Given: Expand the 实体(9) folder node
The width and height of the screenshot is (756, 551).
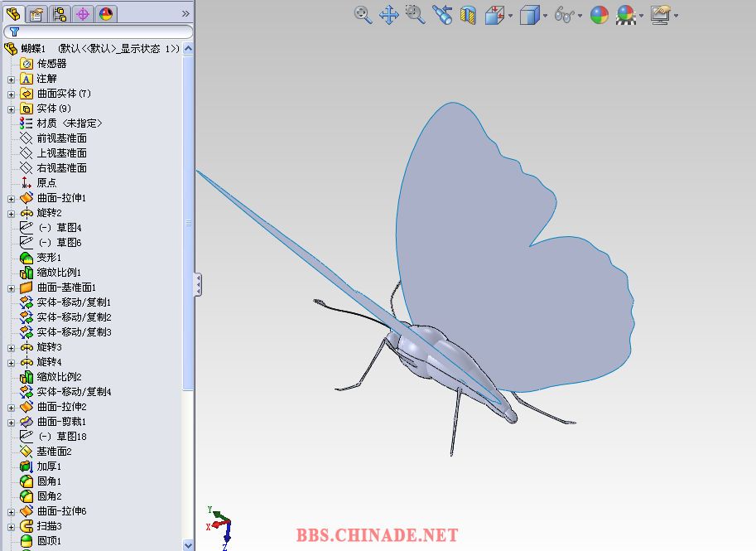Looking at the screenshot, I should coord(11,109).
